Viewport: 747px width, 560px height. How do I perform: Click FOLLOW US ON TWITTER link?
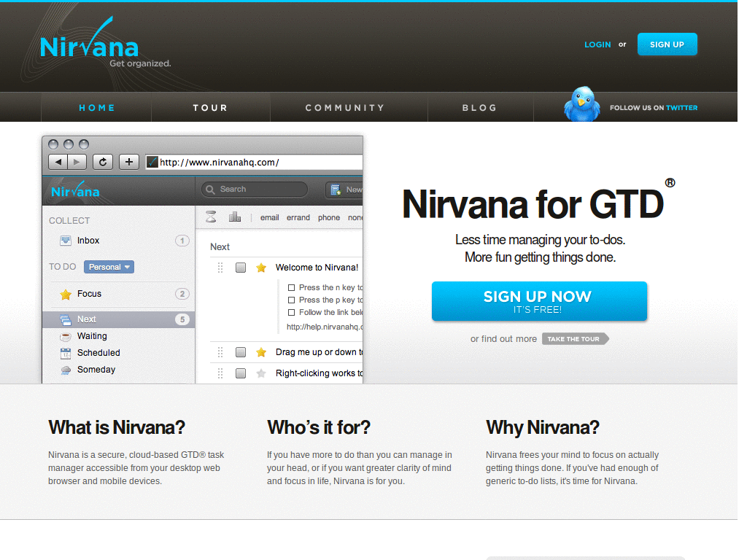pyautogui.click(x=654, y=108)
